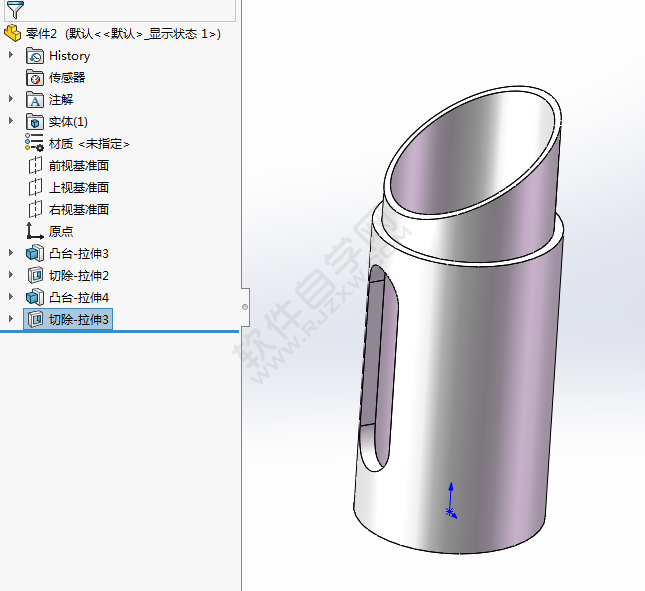645x591 pixels.
Task: Click the 凸台-拉伸4 boss extrude icon
Action: tap(35, 297)
